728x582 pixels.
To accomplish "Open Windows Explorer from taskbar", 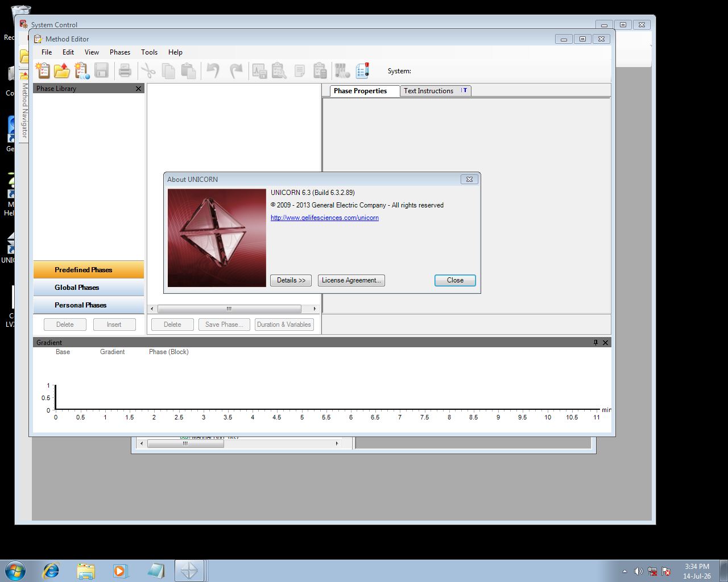I will coord(86,570).
